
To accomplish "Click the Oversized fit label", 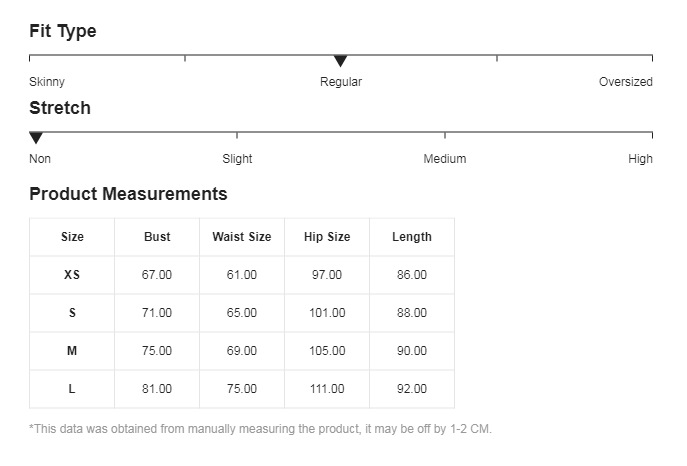I will pyautogui.click(x=625, y=82).
